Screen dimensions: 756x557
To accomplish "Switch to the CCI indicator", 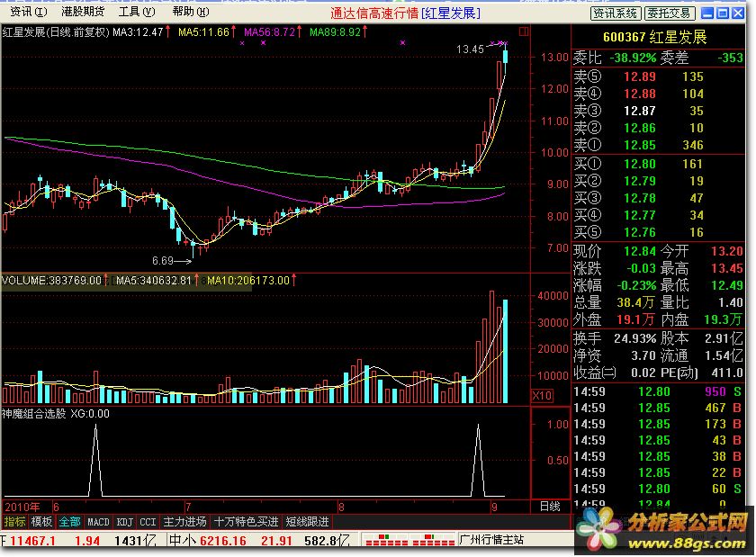I will [x=148, y=522].
